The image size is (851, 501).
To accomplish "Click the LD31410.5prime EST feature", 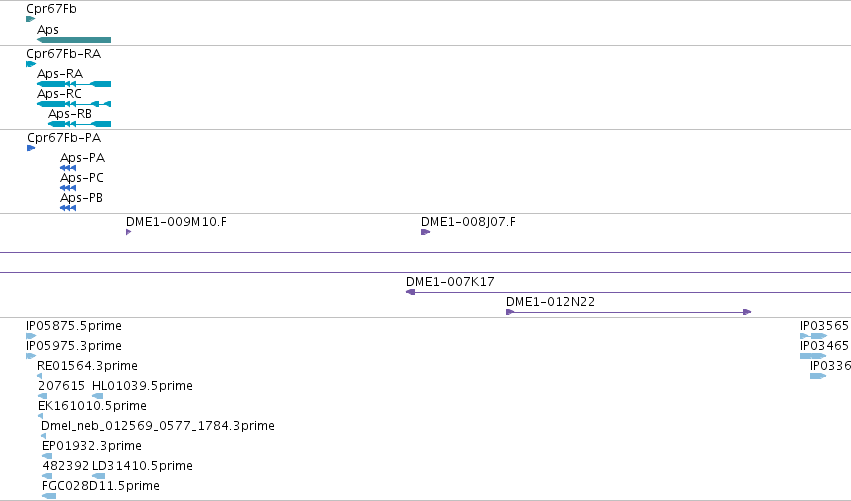I will 98,476.
